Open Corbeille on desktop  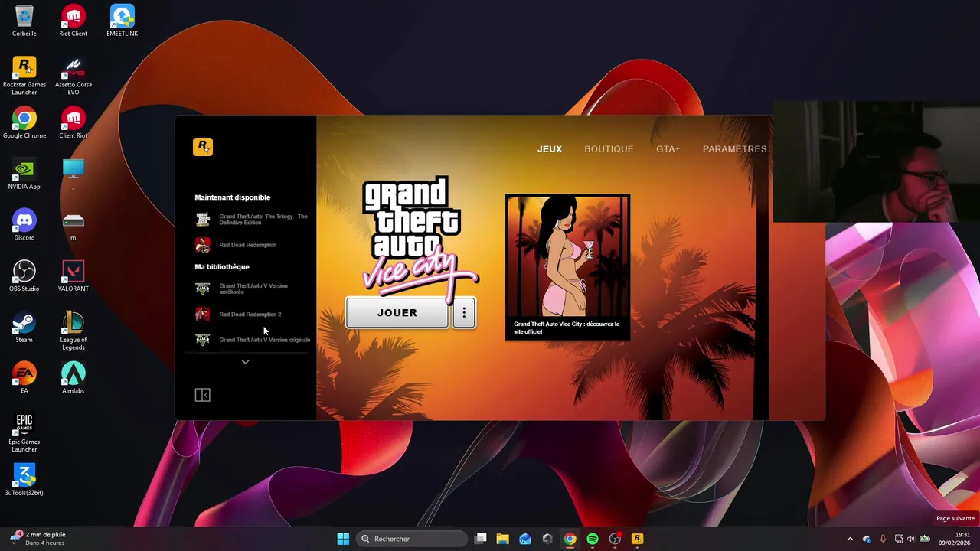pos(24,21)
